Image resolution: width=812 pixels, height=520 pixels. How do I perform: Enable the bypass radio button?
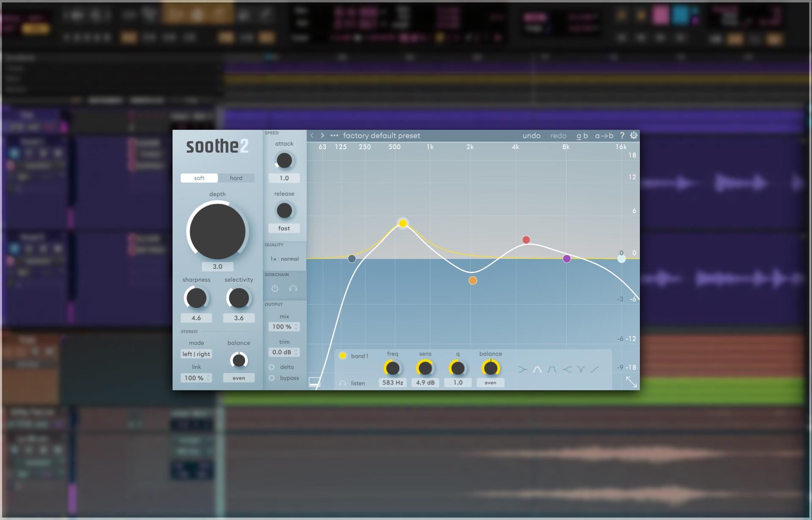pyautogui.click(x=272, y=378)
